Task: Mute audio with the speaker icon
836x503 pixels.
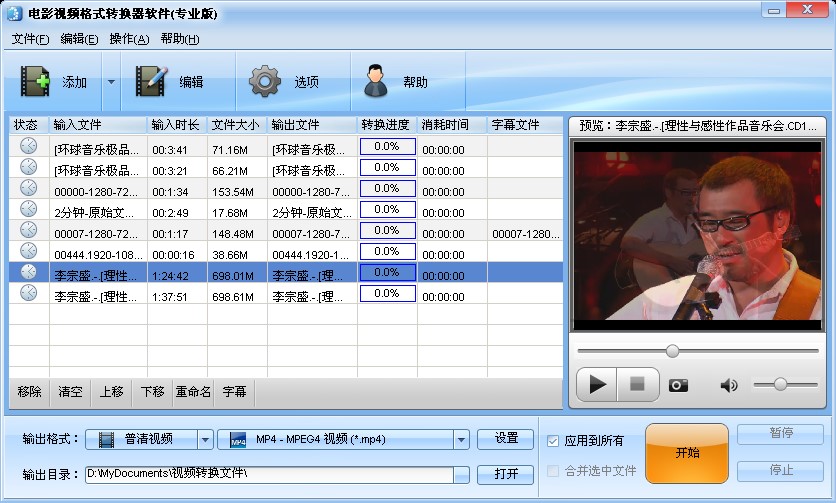Action: click(x=729, y=385)
